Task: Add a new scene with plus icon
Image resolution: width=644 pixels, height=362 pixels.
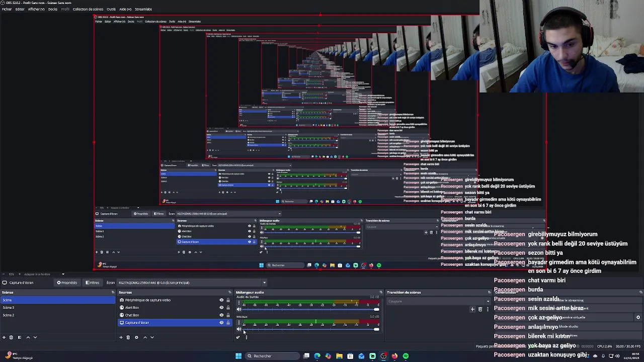Action: (4, 337)
